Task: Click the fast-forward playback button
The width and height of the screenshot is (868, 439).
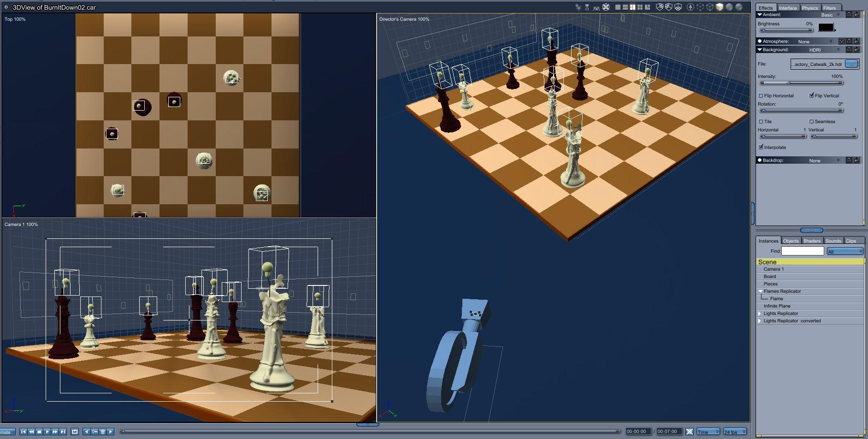Action: 55,432
